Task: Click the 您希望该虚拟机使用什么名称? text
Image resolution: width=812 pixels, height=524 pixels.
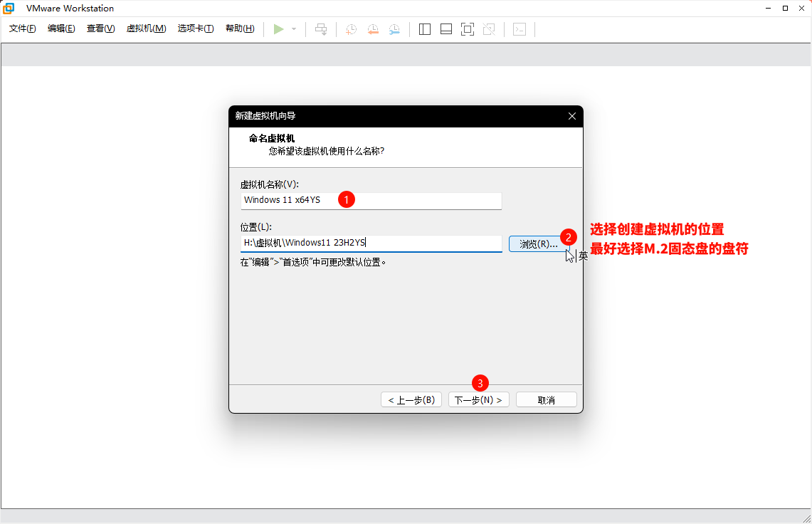Action: click(x=326, y=152)
